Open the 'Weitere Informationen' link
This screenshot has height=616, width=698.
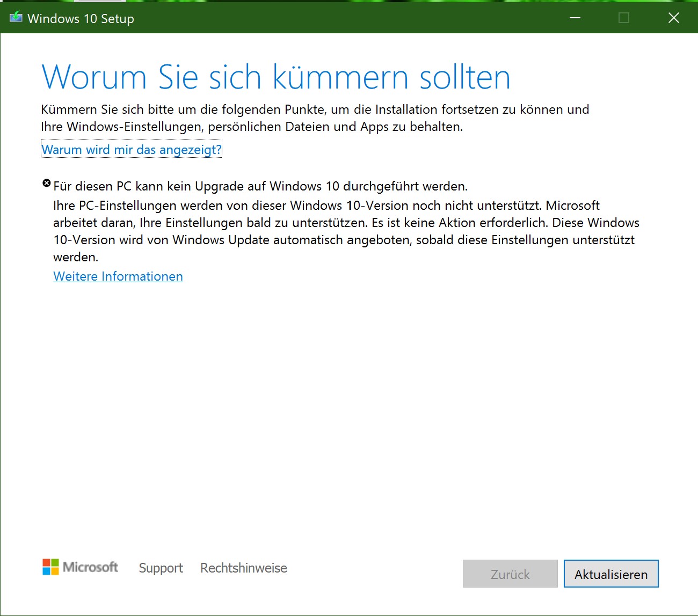coord(118,276)
